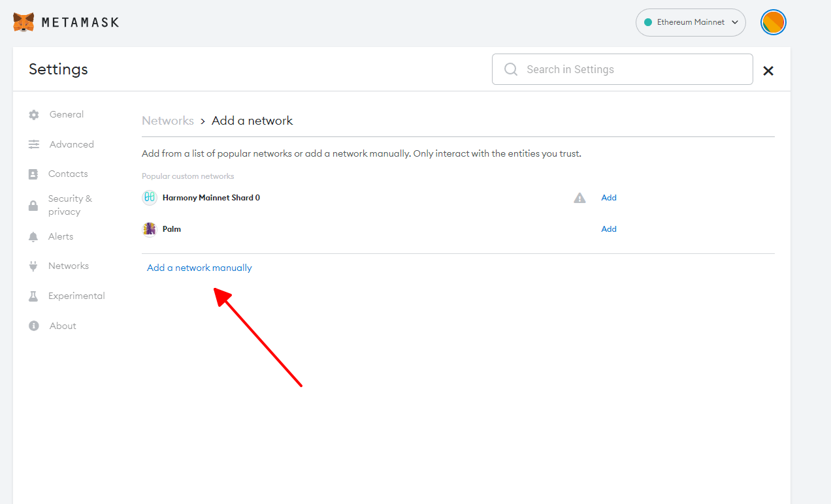The width and height of the screenshot is (831, 504).
Task: Click Add a network manually link
Action: 199,268
